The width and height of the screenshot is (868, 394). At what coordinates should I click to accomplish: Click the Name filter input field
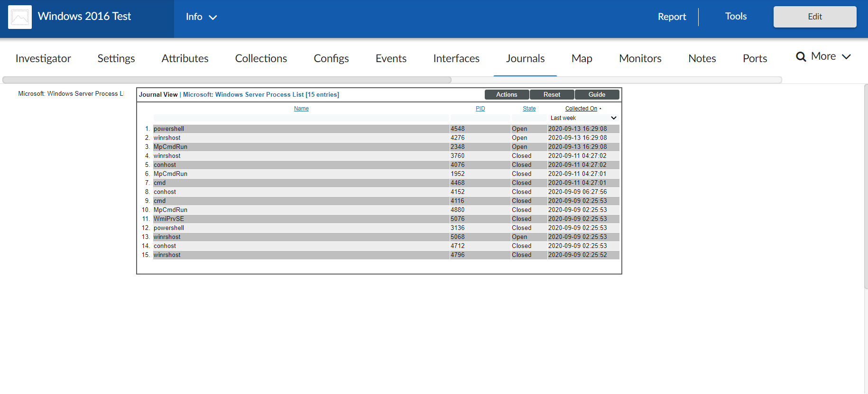[301, 118]
